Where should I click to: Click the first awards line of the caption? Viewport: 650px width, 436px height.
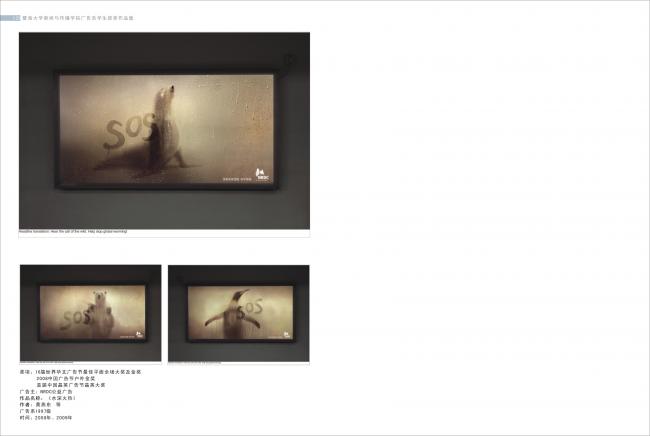[80, 372]
